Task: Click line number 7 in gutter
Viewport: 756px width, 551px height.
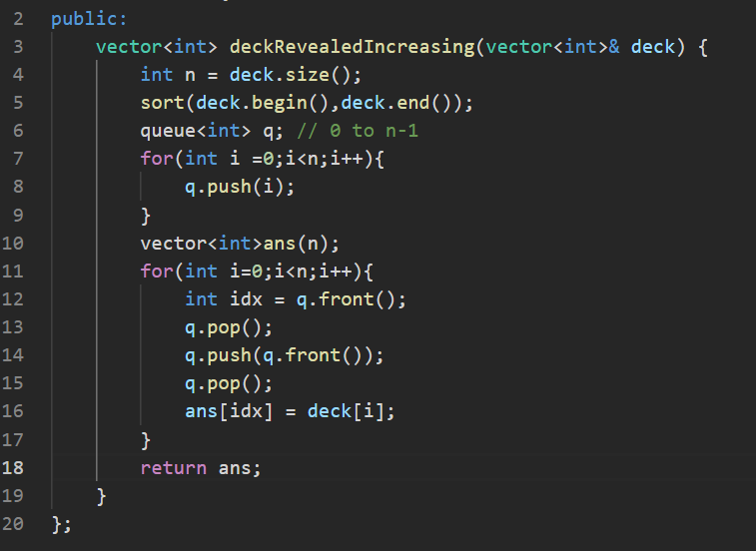Action: [18, 159]
